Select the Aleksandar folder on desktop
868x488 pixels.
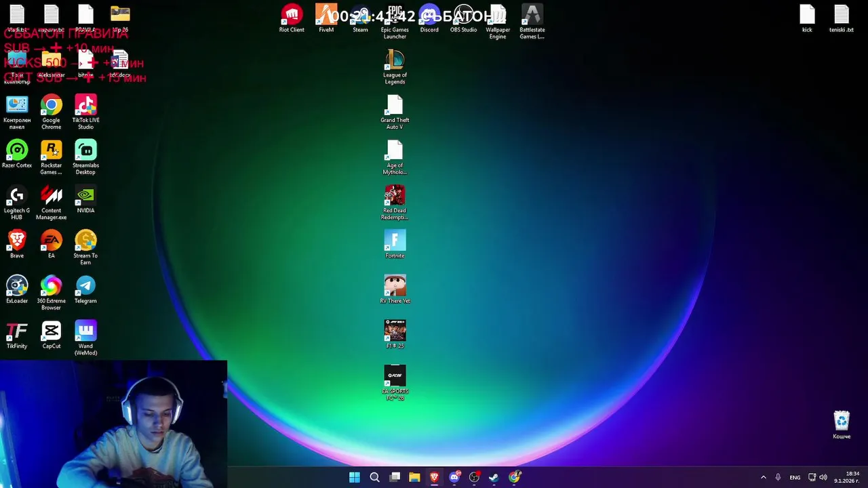pos(52,64)
